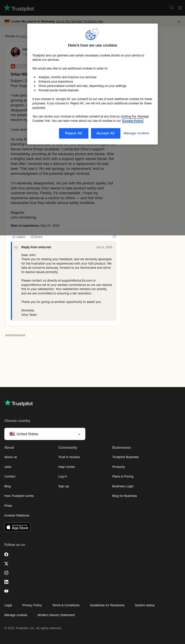Click the Trustpilot logo in the footer
Image resolution: width=185 pixels, height=644 pixels.
(18, 403)
